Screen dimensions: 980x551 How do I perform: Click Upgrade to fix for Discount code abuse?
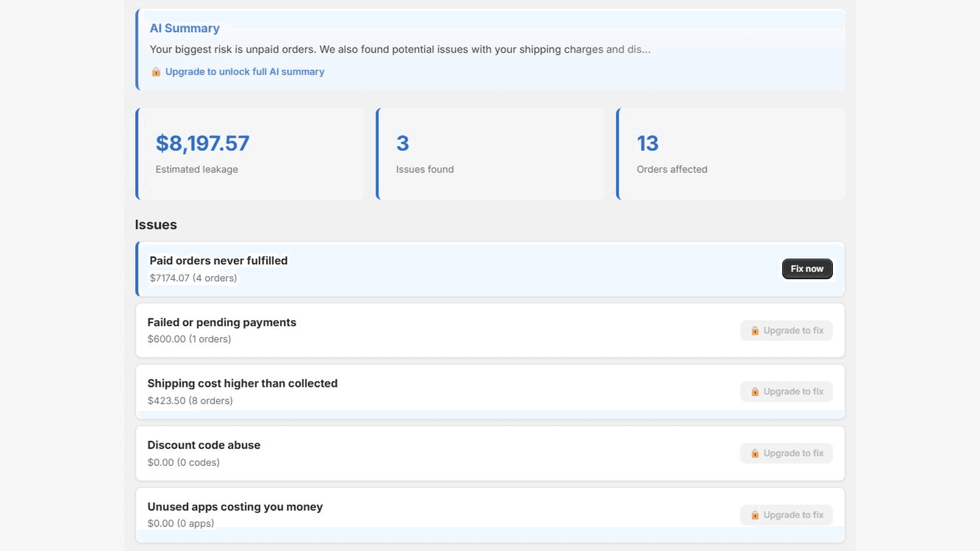point(786,454)
